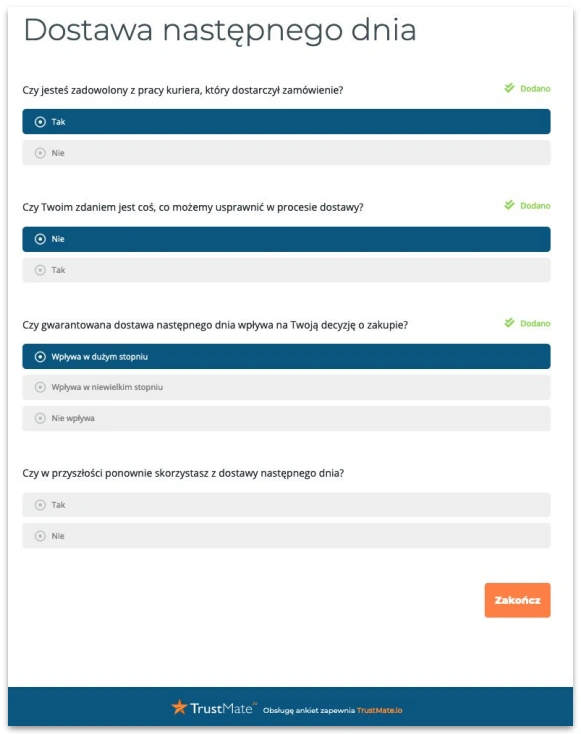Click the TrustMate star logo
This screenshot has width=581, height=734.
(x=179, y=707)
